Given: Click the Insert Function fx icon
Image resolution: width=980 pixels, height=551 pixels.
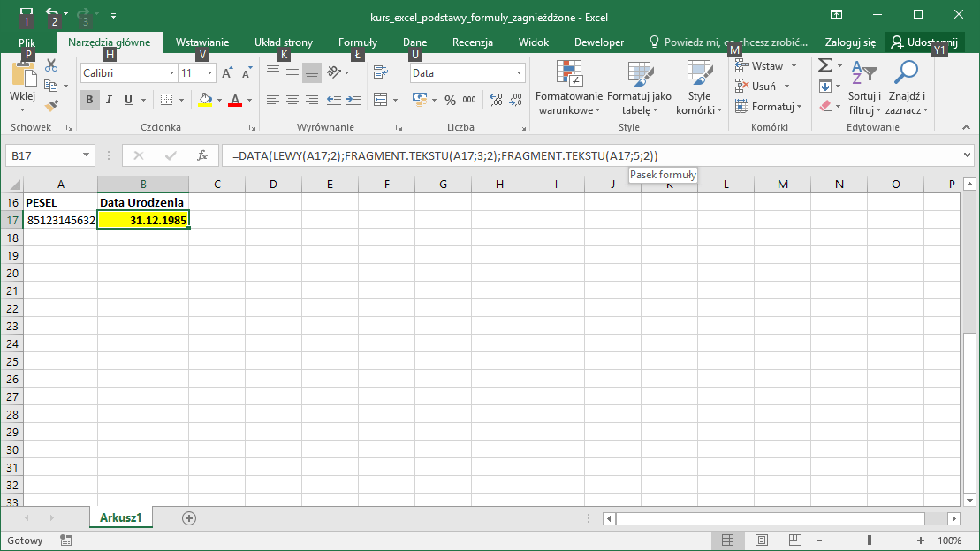Looking at the screenshot, I should click(x=201, y=155).
